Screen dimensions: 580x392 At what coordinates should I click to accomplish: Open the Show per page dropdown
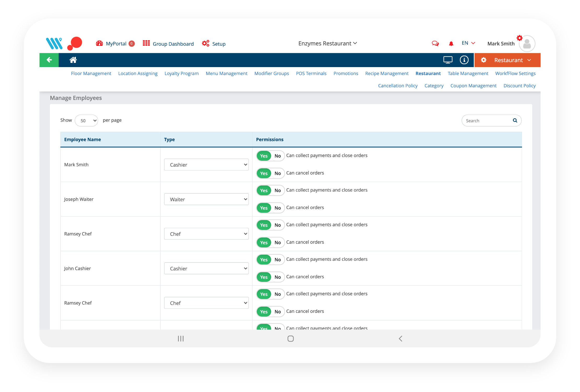pyautogui.click(x=86, y=121)
